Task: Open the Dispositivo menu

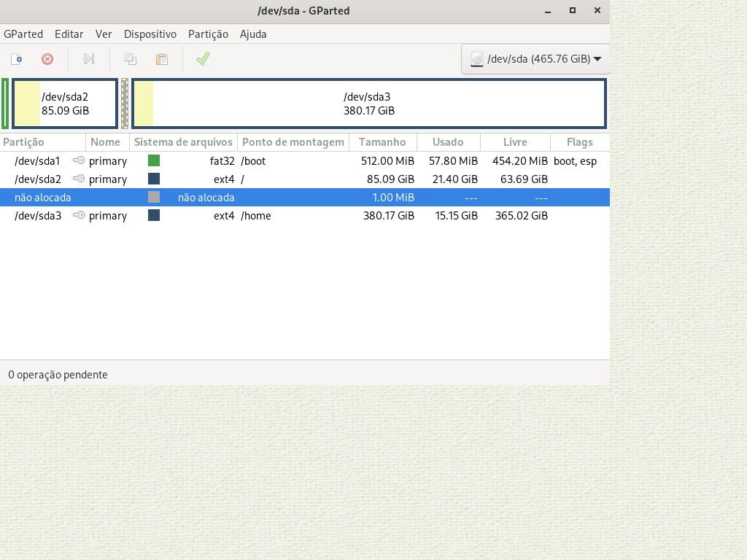Action: click(150, 34)
